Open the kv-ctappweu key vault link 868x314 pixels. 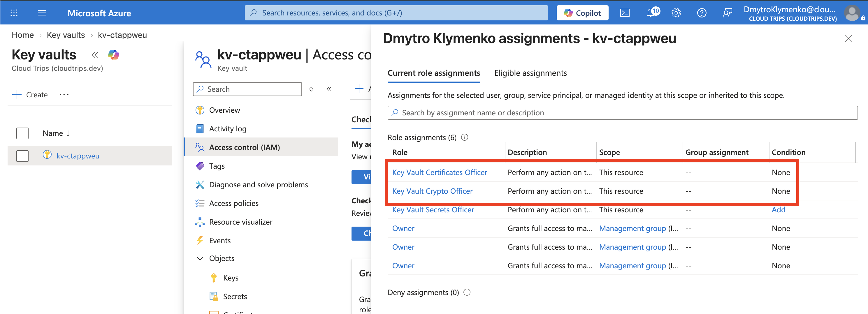[x=78, y=156]
